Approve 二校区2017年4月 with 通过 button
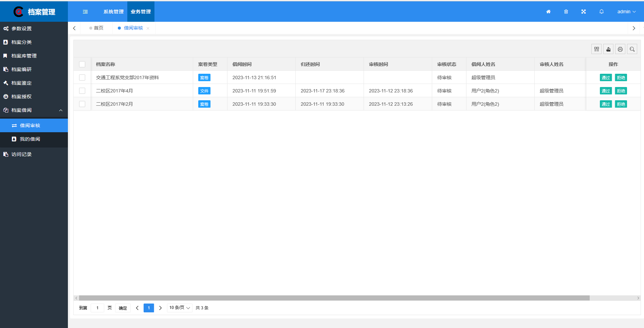644x328 pixels. click(x=606, y=91)
